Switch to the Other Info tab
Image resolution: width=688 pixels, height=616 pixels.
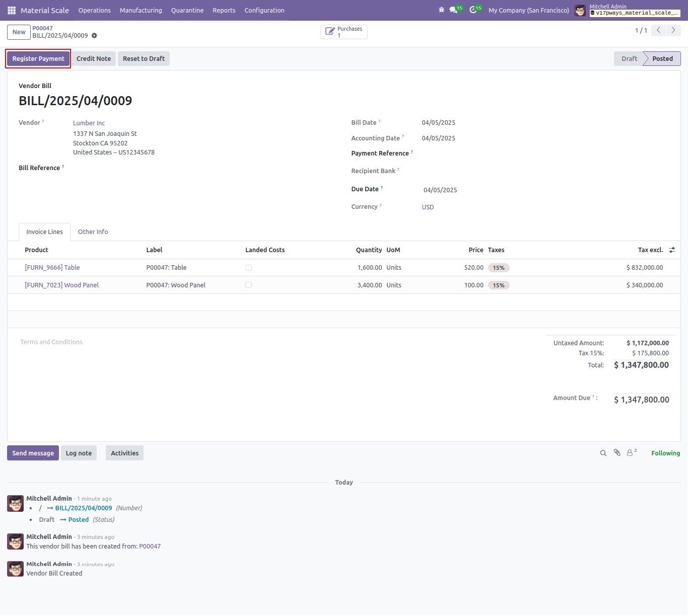point(93,232)
